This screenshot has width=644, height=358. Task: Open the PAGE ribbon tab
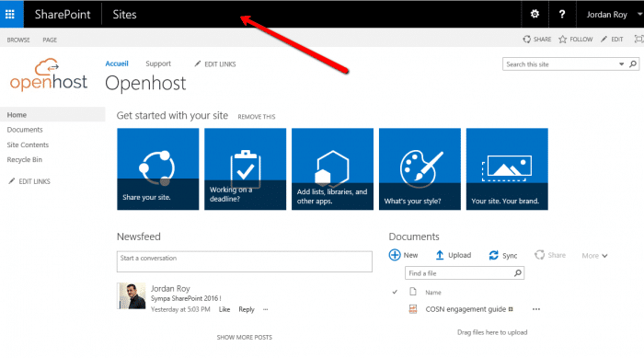point(50,40)
